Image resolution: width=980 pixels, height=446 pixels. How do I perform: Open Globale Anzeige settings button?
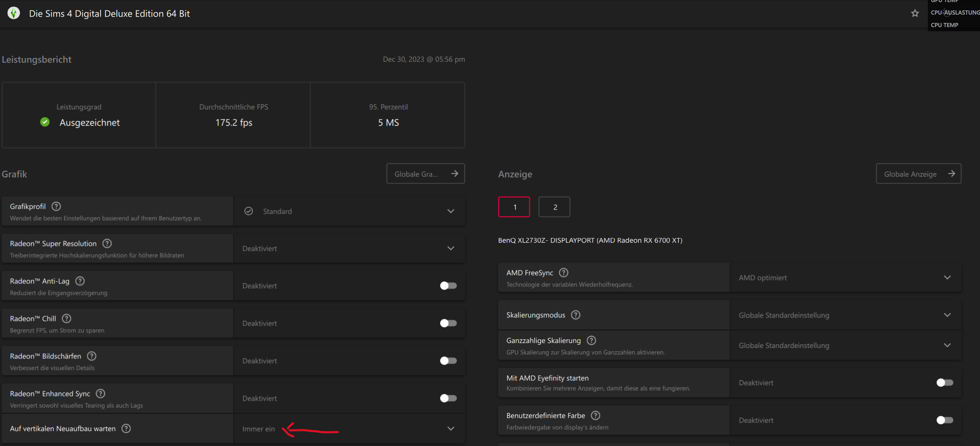pyautogui.click(x=919, y=174)
